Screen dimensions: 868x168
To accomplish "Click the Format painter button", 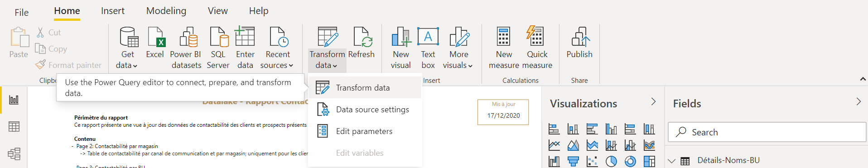I will pos(68,65).
